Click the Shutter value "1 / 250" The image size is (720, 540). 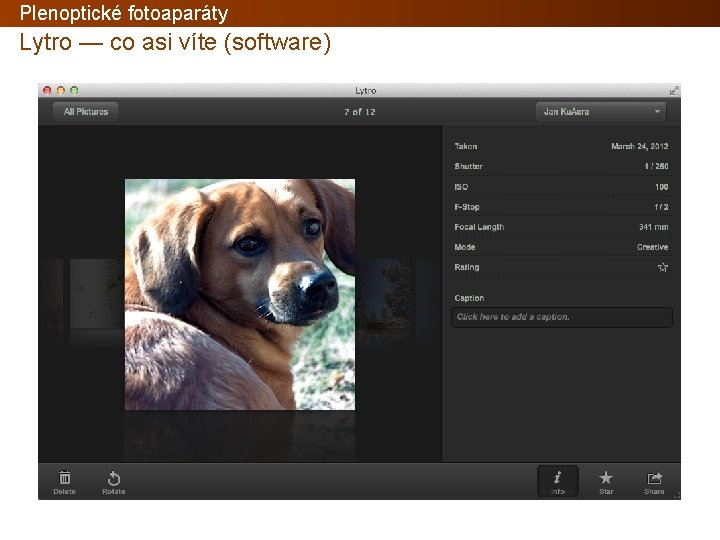coord(656,166)
